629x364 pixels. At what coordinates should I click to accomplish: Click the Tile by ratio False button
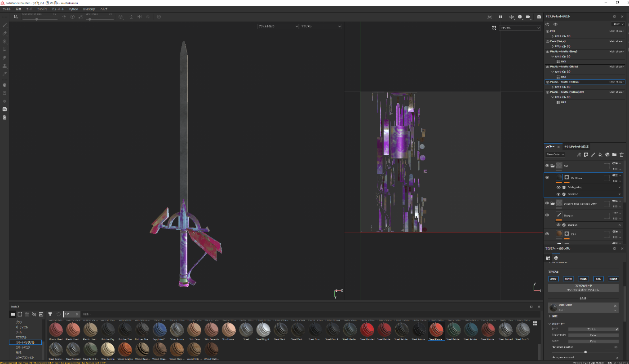click(593, 335)
